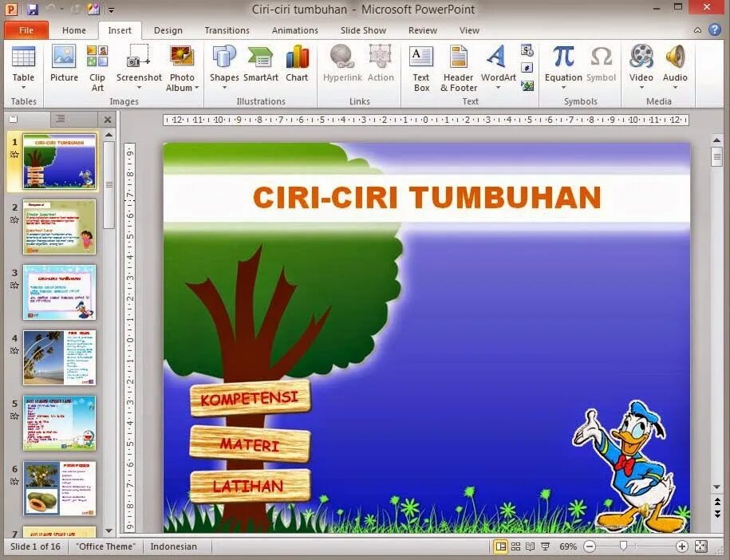The height and width of the screenshot is (560, 730).
Task: Save the presentation from Quick Access
Action: (32, 10)
